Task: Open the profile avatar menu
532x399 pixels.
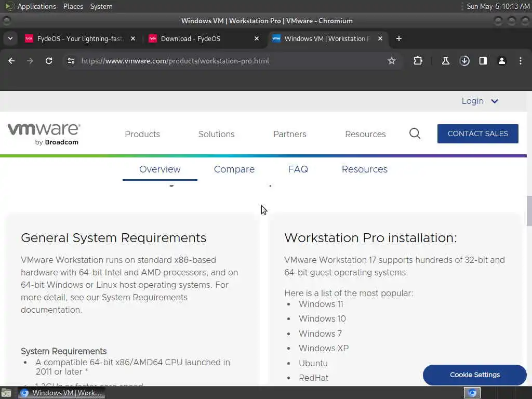Action: point(501,61)
